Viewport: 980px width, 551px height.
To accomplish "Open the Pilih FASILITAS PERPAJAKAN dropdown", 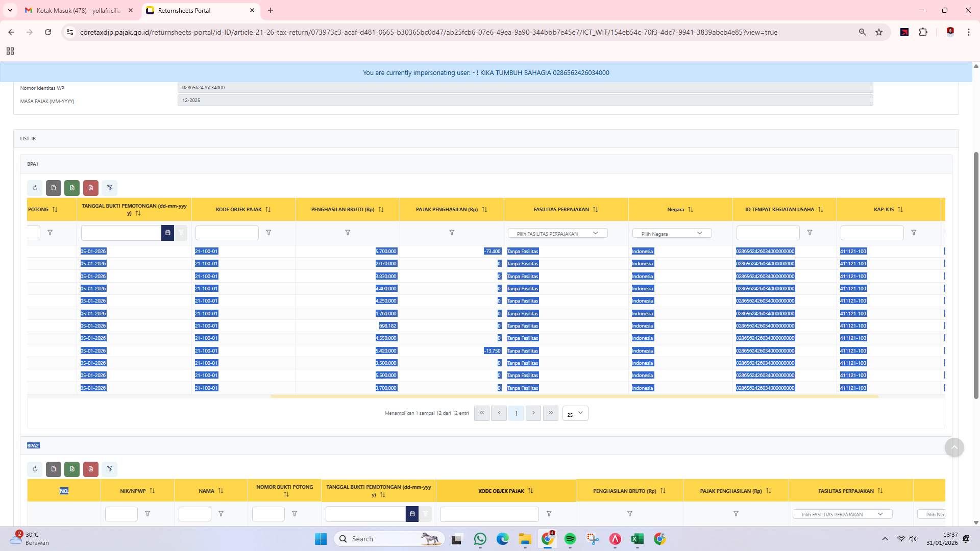I will [558, 233].
